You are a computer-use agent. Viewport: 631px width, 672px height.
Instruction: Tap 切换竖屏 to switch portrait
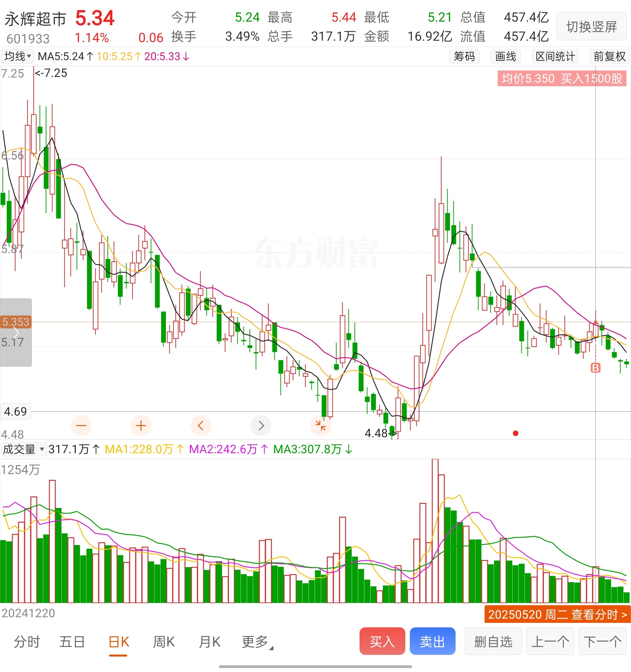click(x=591, y=26)
